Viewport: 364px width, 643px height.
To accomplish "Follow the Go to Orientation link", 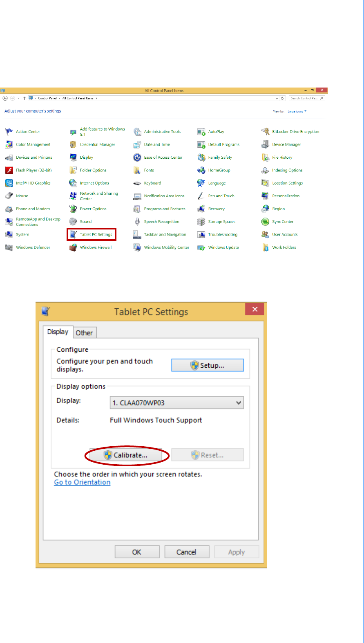I will click(82, 482).
